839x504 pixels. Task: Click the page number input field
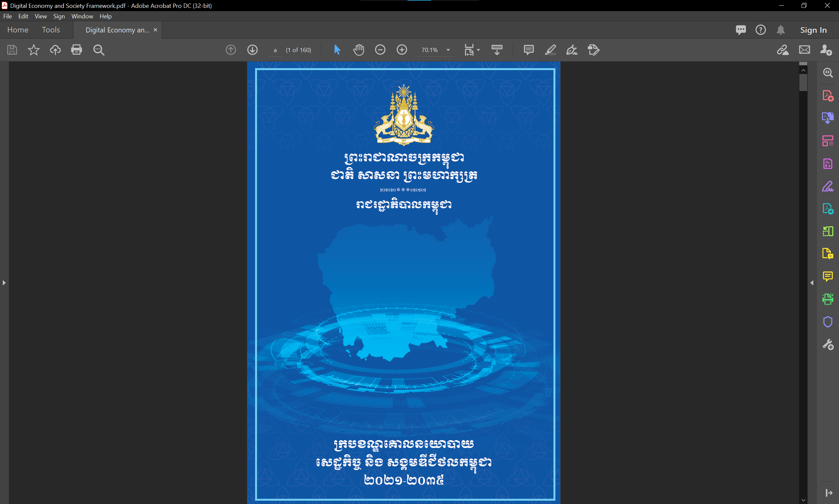point(275,50)
